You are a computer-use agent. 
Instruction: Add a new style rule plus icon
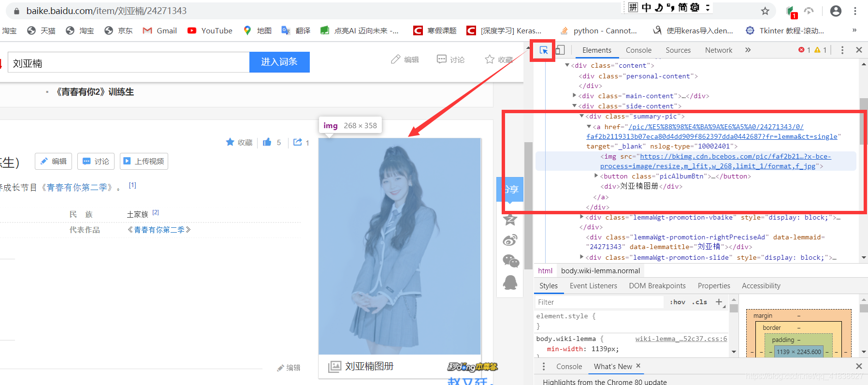pos(719,302)
